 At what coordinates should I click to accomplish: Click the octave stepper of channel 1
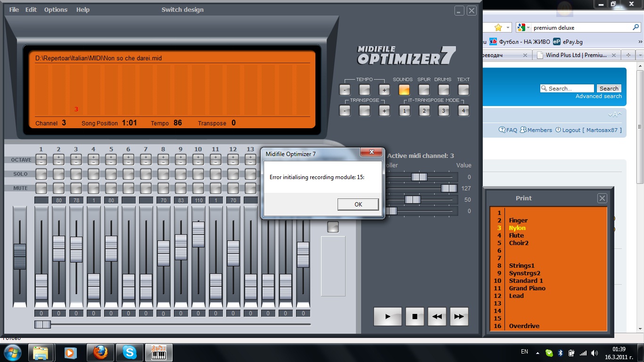[x=41, y=159]
